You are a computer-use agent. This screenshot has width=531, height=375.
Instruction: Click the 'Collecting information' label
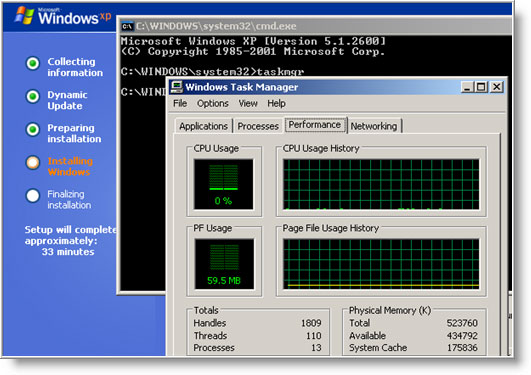click(x=75, y=67)
